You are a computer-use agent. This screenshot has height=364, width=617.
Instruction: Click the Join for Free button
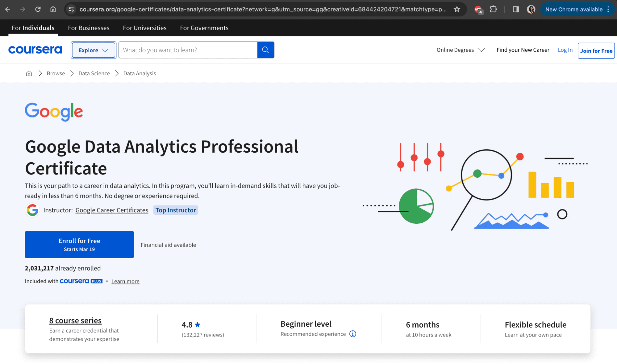596,51
